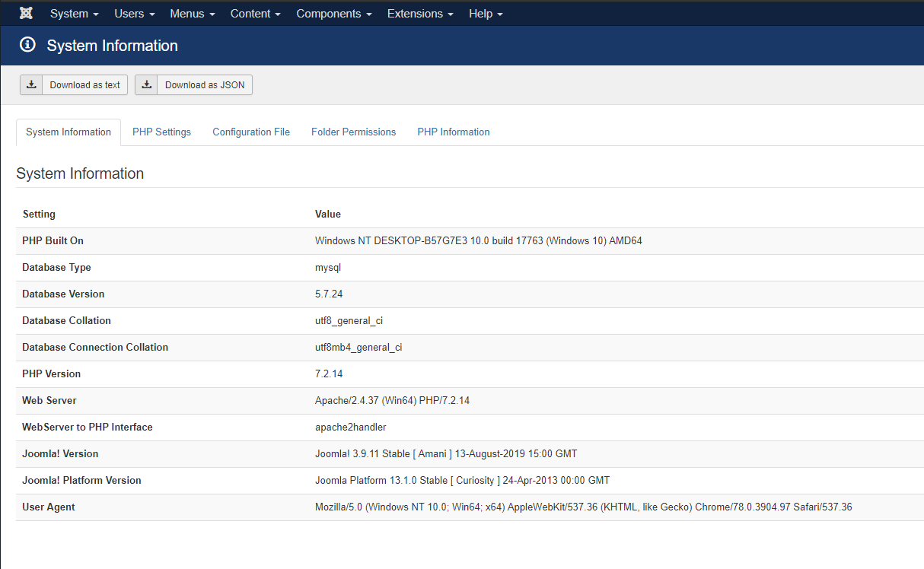924x569 pixels.
Task: Click the Setting column header
Action: point(39,214)
